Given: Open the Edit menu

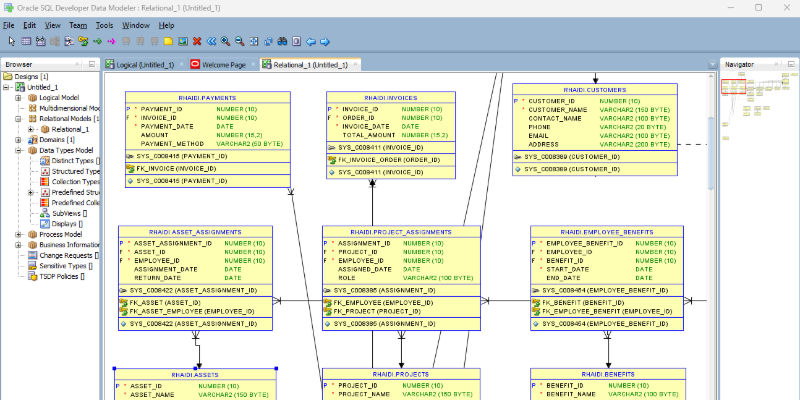Looking at the screenshot, I should (30, 25).
